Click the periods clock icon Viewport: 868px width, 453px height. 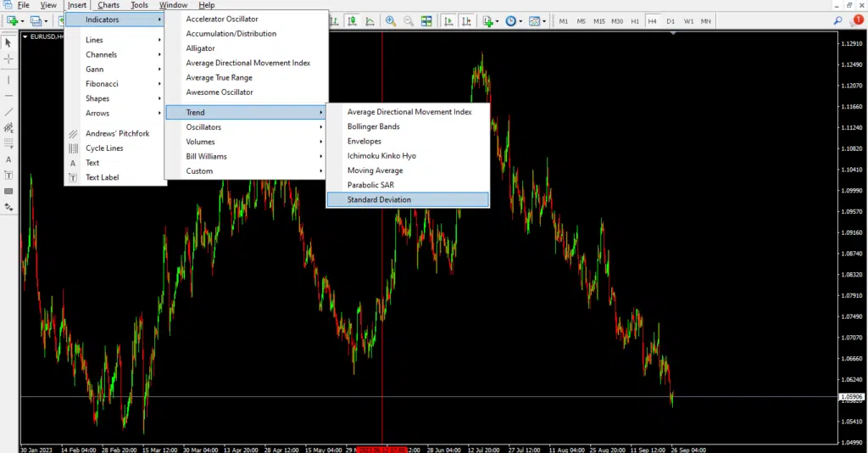(511, 21)
